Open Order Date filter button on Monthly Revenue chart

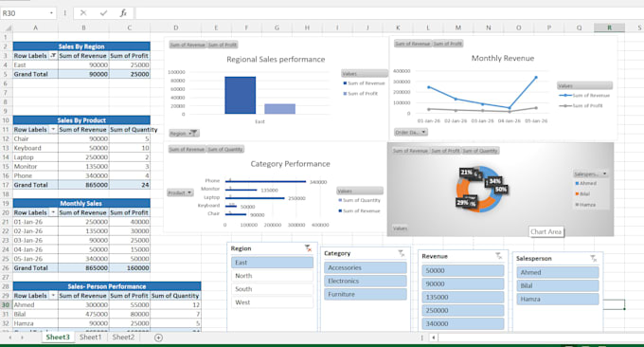click(411, 133)
